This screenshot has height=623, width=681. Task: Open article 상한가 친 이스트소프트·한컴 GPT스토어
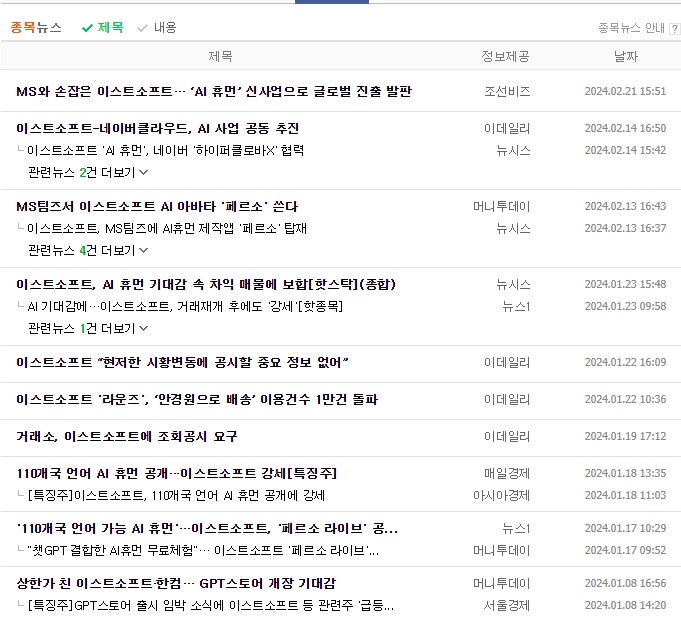(176, 583)
